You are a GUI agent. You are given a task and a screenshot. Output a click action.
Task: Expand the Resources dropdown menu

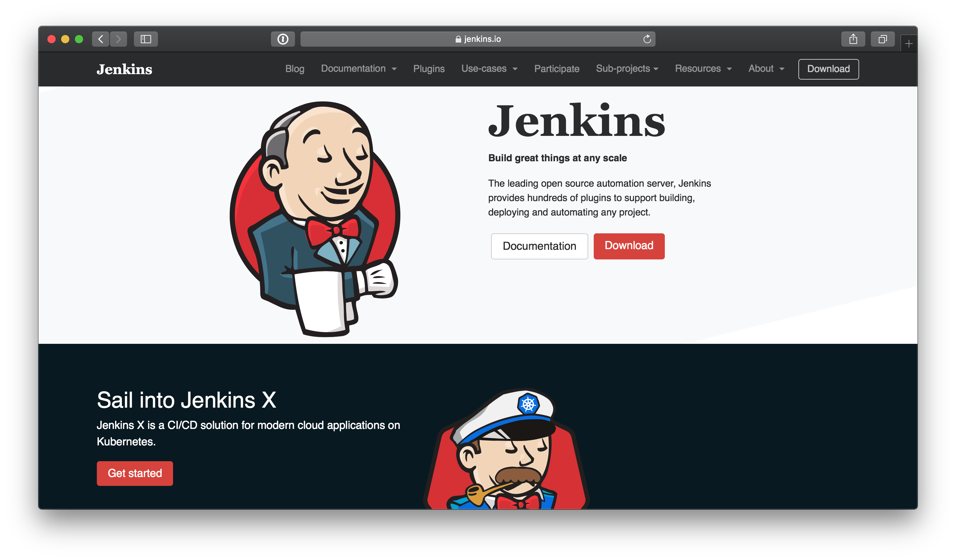[703, 69]
